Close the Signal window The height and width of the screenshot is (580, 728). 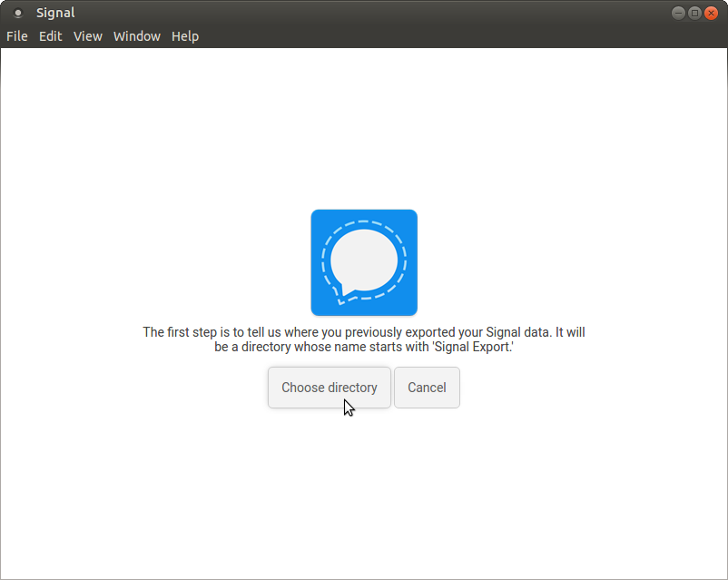tap(712, 13)
